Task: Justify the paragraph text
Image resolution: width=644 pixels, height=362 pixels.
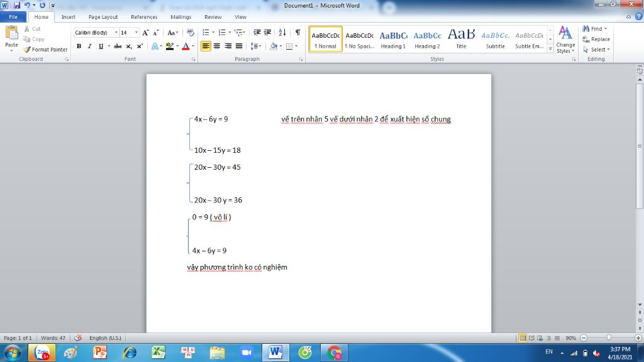Action: click(239, 46)
